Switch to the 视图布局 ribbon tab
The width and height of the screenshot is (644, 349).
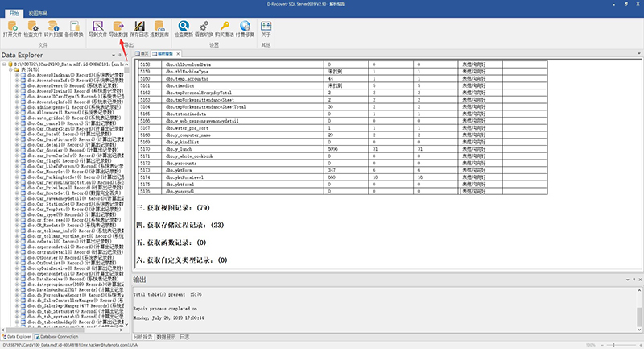[x=38, y=14]
